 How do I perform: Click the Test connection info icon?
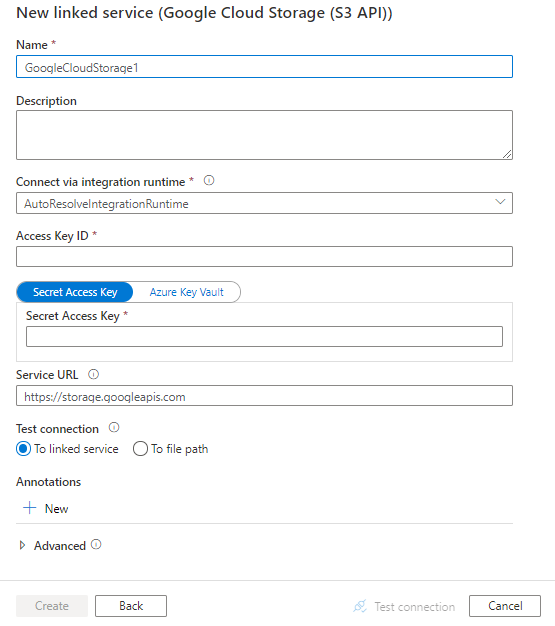tap(114, 428)
